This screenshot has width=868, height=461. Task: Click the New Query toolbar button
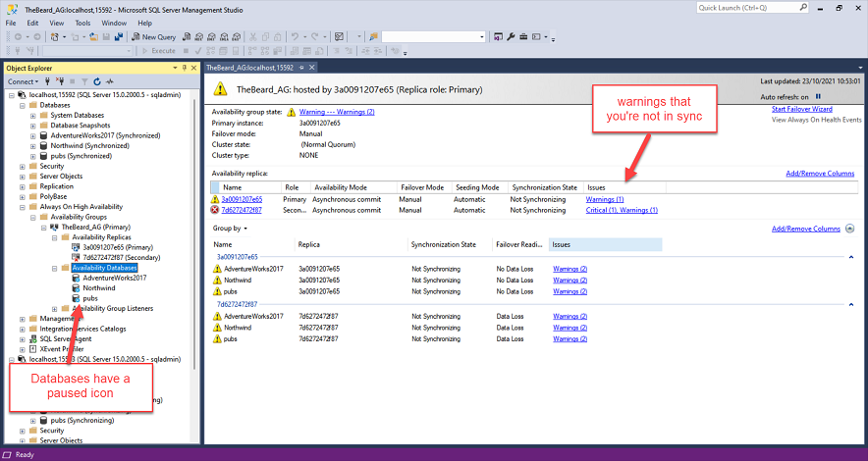click(153, 37)
